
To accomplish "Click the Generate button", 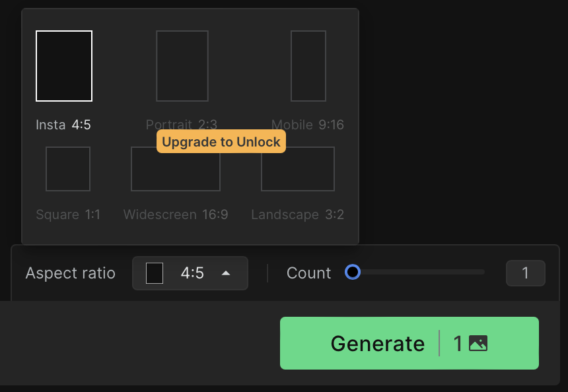I will pos(409,343).
